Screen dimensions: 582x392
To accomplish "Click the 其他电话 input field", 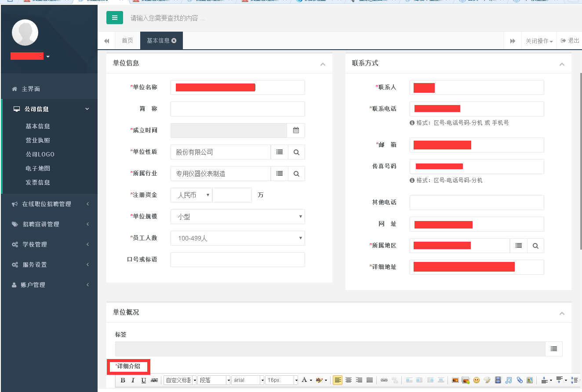I will (x=477, y=203).
